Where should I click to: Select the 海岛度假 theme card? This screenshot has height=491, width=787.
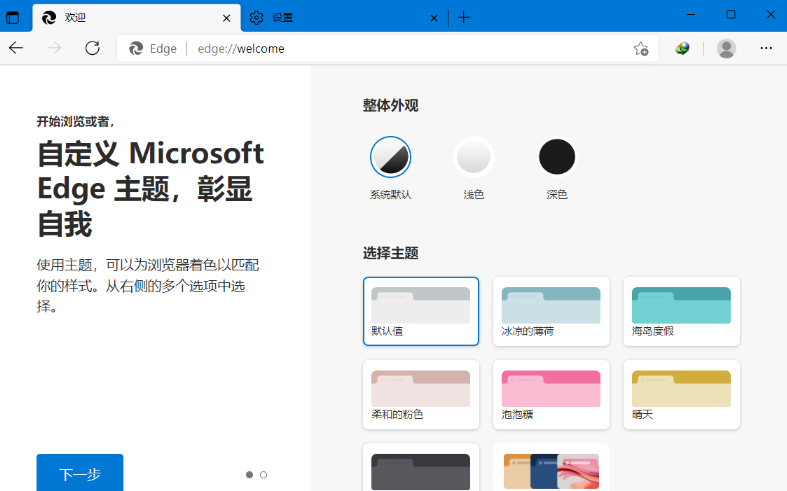coord(682,311)
